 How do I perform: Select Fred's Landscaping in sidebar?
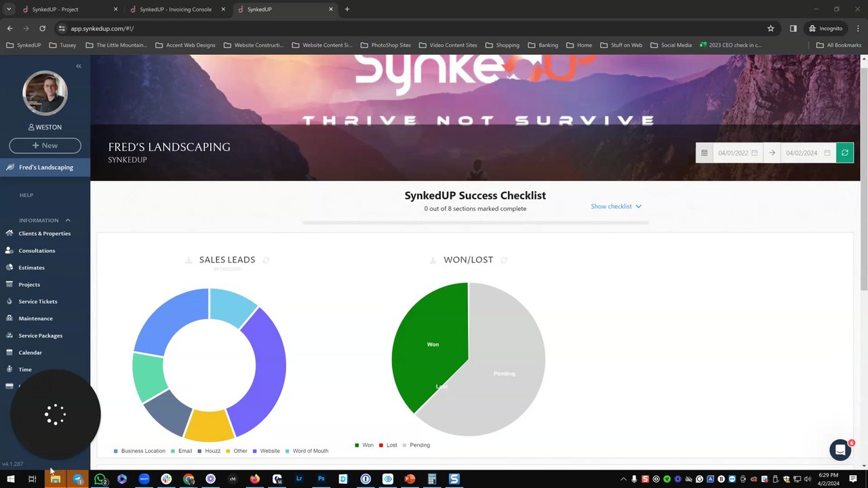click(x=45, y=167)
